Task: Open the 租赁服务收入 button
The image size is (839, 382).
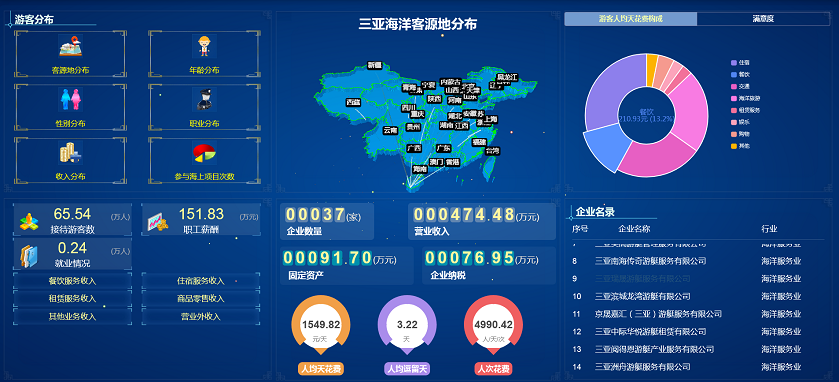Action: [72, 299]
